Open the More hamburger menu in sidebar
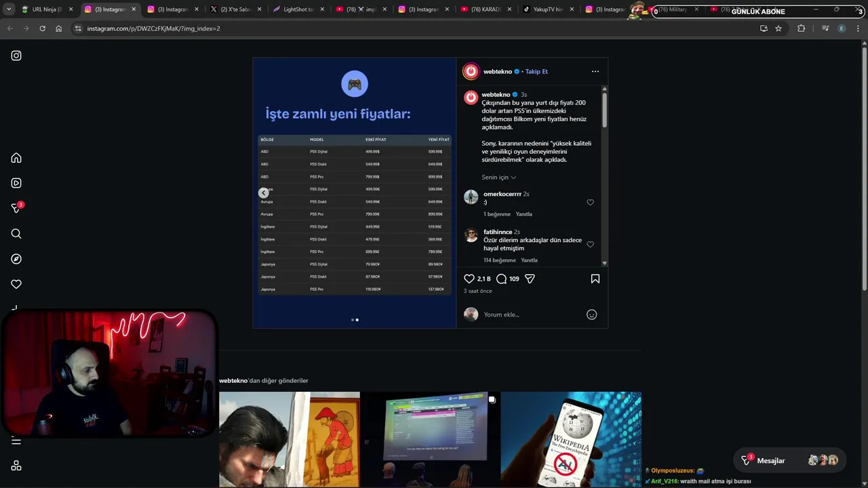This screenshot has height=488, width=868. (16, 441)
